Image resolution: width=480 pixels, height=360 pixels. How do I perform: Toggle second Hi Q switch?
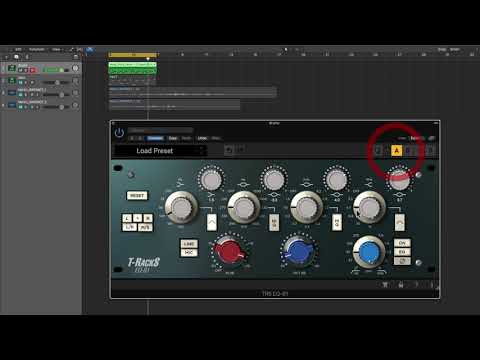pos(337,222)
